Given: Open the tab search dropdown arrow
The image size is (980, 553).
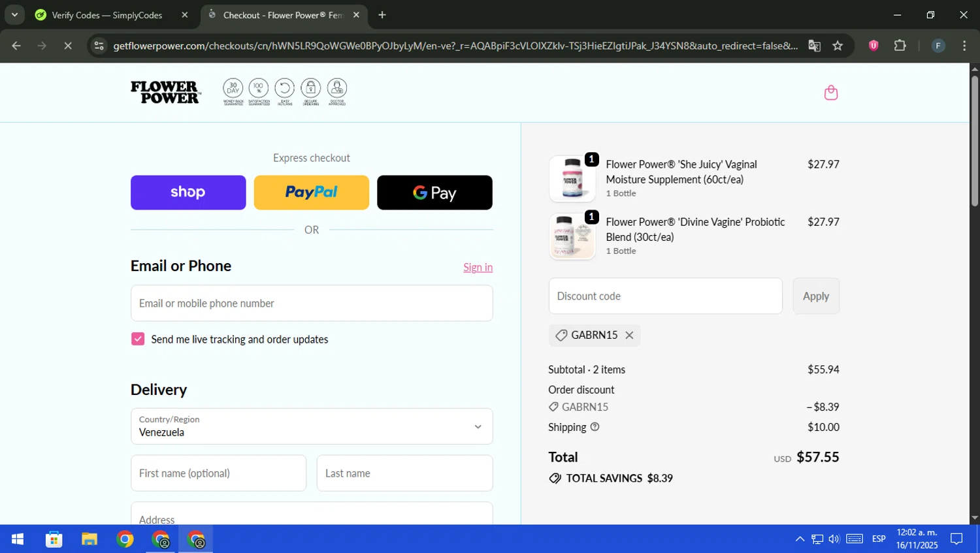Looking at the screenshot, I should click(x=14, y=15).
